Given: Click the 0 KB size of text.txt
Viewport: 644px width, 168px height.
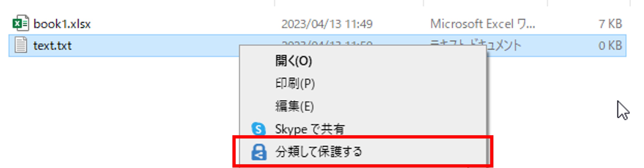Looking at the screenshot, I should (x=610, y=46).
